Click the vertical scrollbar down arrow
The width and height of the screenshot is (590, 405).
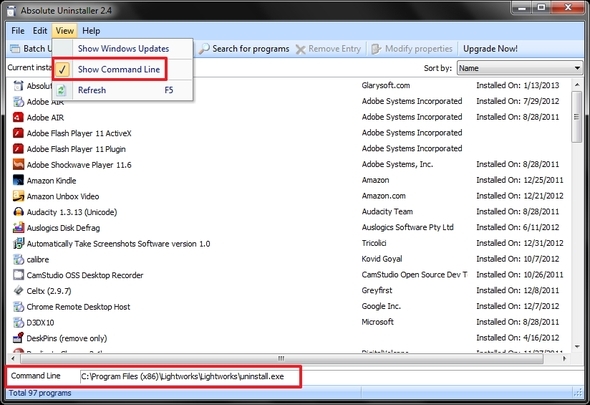[577, 346]
